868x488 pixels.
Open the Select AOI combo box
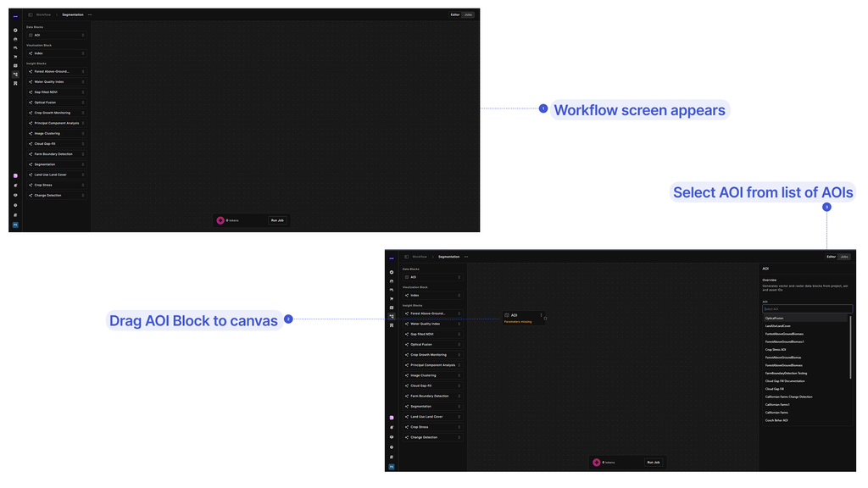click(x=807, y=308)
